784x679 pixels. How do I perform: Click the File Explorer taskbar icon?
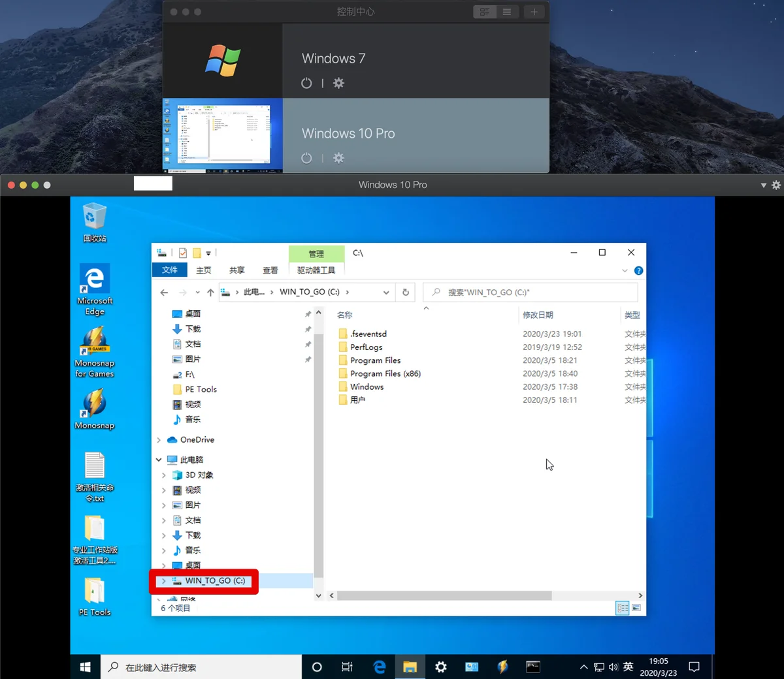click(x=410, y=667)
